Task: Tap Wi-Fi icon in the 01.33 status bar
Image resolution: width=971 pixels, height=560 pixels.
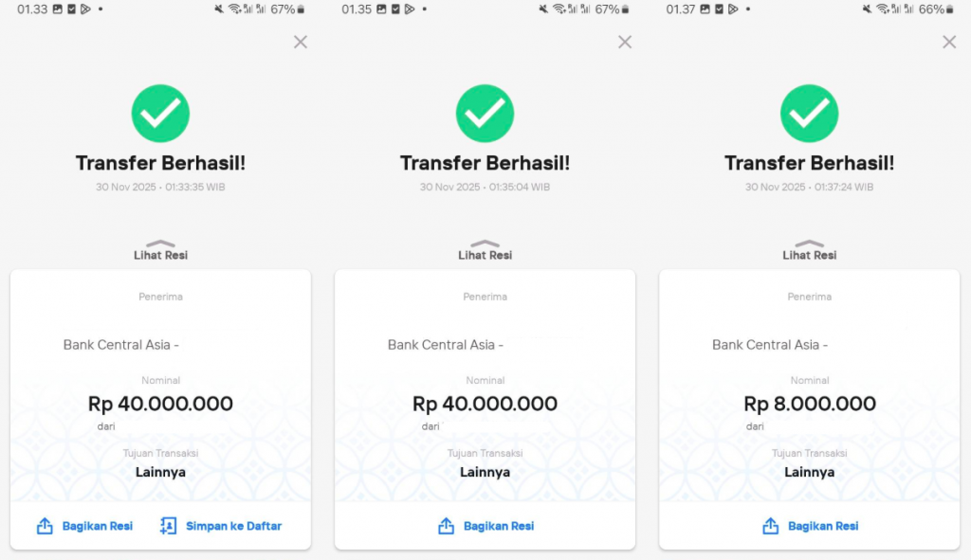Action: click(x=234, y=9)
